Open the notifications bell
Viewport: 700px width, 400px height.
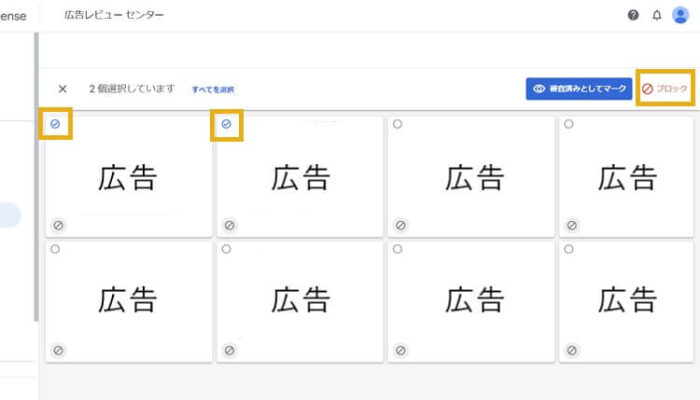pos(657,15)
